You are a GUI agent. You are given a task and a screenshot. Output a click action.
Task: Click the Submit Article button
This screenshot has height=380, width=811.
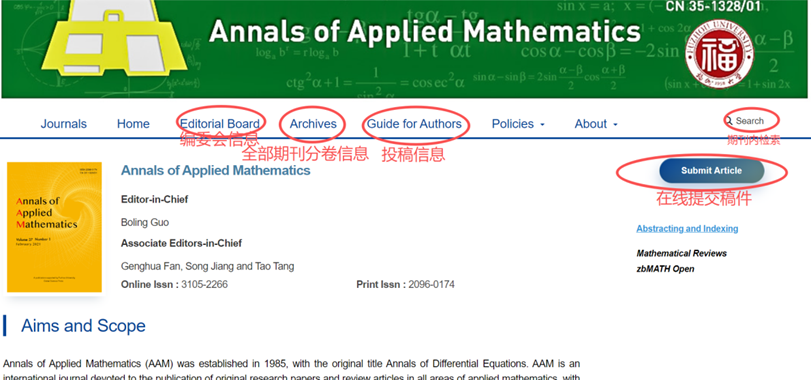[712, 171]
